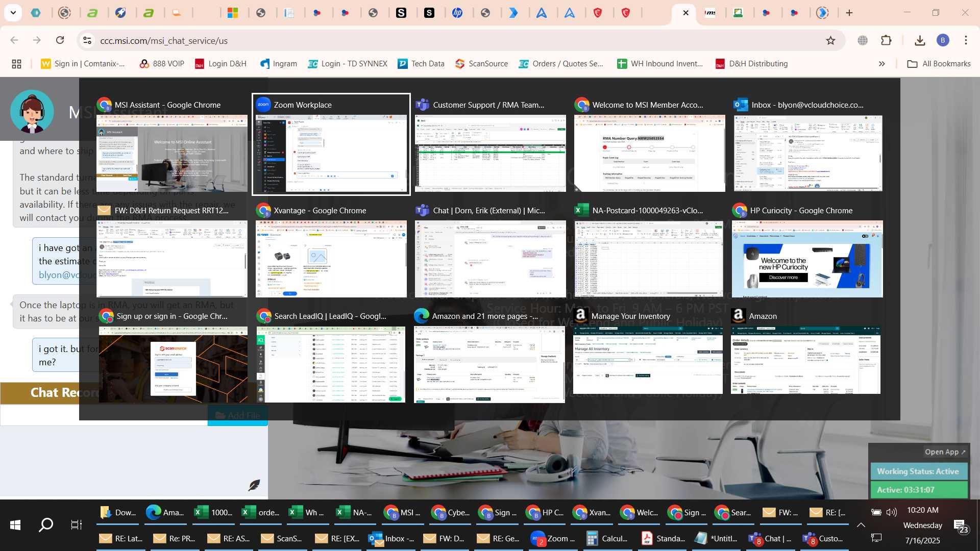Open the Chrome apps grid in bookmarks bar
The width and height of the screenshot is (980, 551).
tap(16, 64)
